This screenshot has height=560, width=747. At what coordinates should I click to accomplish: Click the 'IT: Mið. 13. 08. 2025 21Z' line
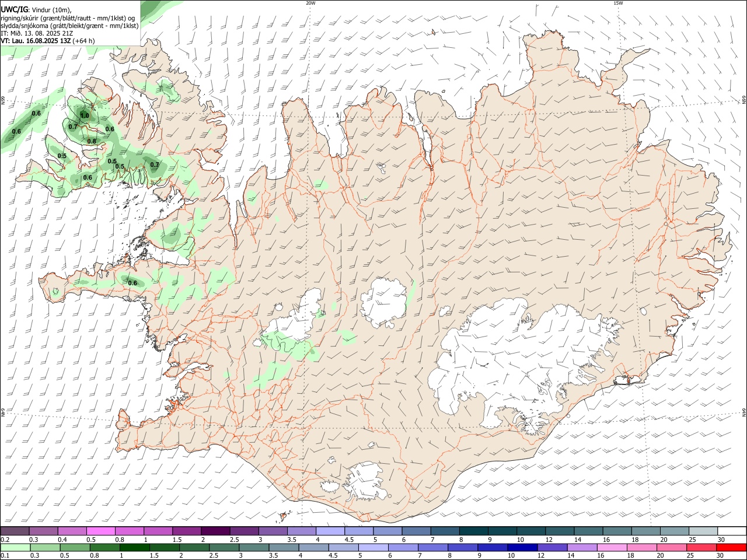click(37, 33)
